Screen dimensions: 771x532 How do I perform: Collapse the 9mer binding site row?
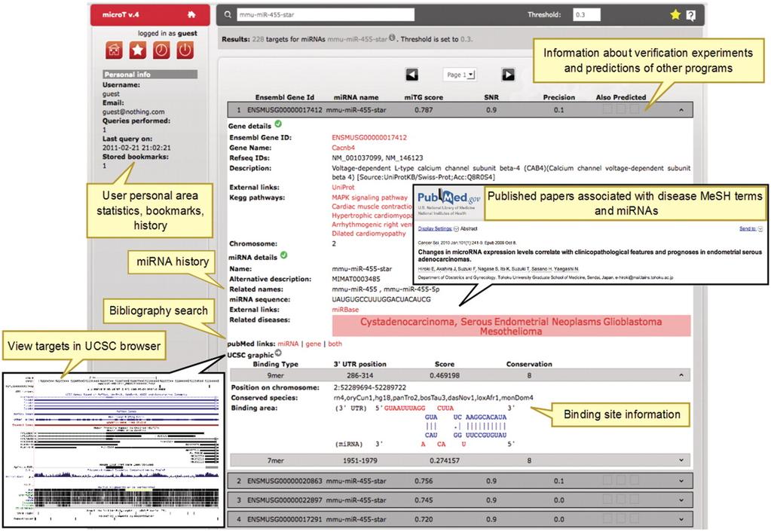coord(681,376)
